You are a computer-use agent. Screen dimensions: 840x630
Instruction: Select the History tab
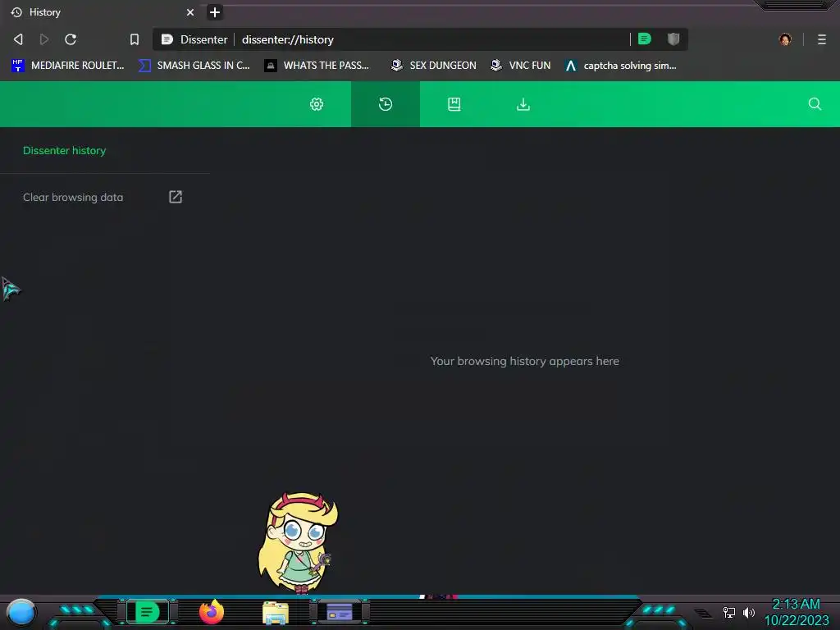click(x=102, y=11)
